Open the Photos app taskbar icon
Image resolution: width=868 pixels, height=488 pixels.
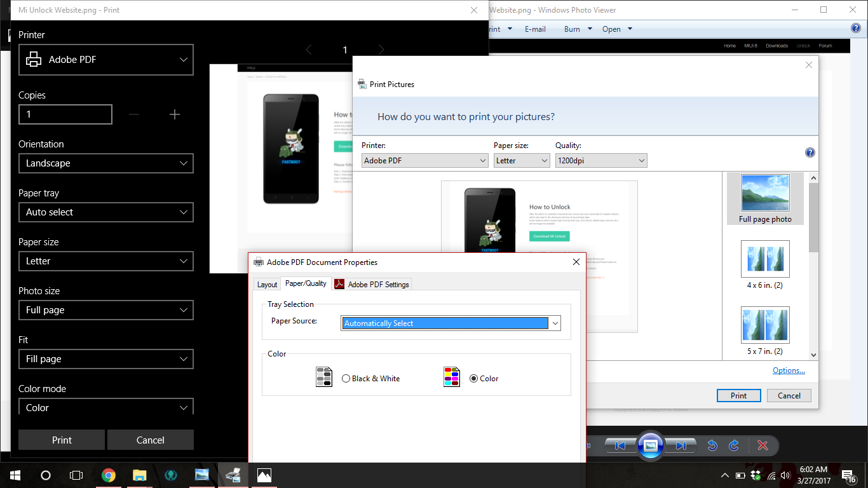click(x=264, y=475)
